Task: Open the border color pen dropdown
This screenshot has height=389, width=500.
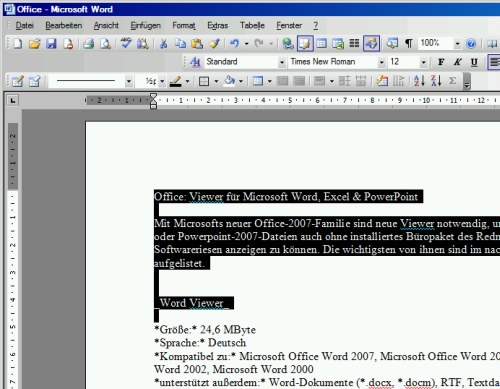Action: (x=187, y=81)
